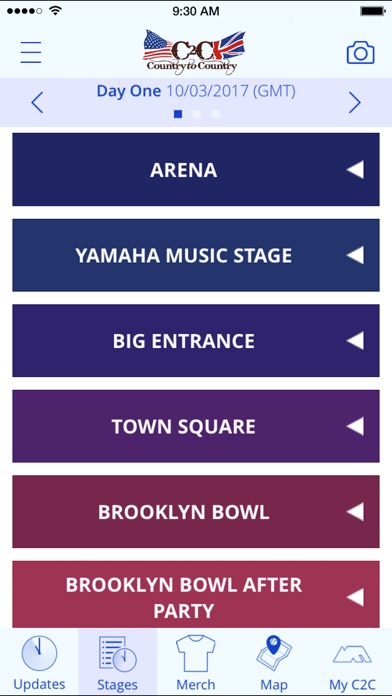Expand the Arena stage arrow

coord(355,170)
